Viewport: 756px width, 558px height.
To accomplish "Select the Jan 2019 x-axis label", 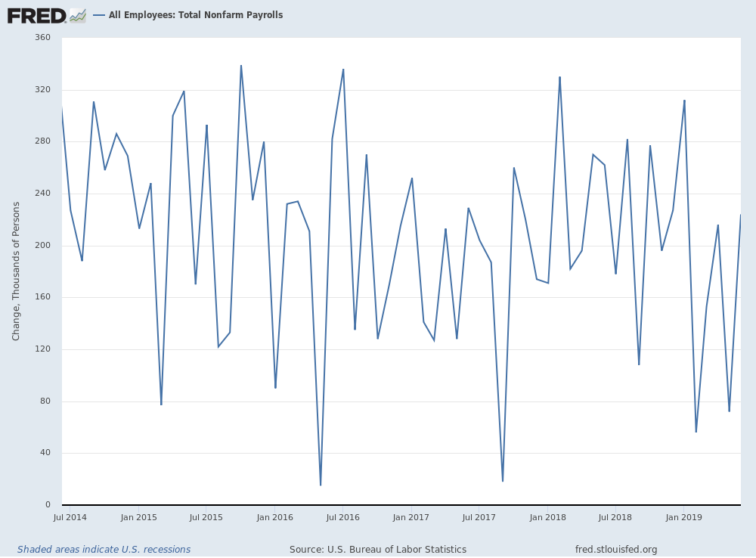I will pos(683,518).
